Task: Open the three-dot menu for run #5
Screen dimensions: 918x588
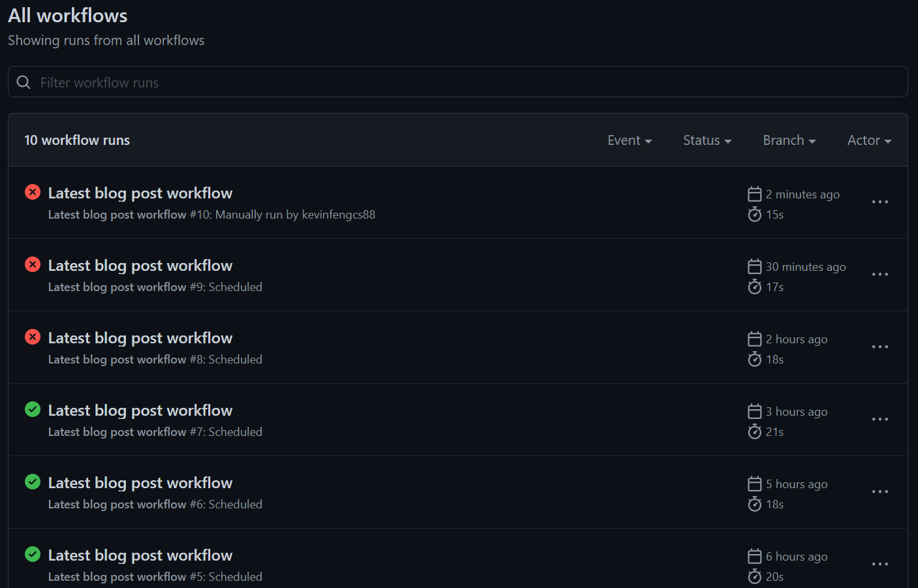Action: 880,564
